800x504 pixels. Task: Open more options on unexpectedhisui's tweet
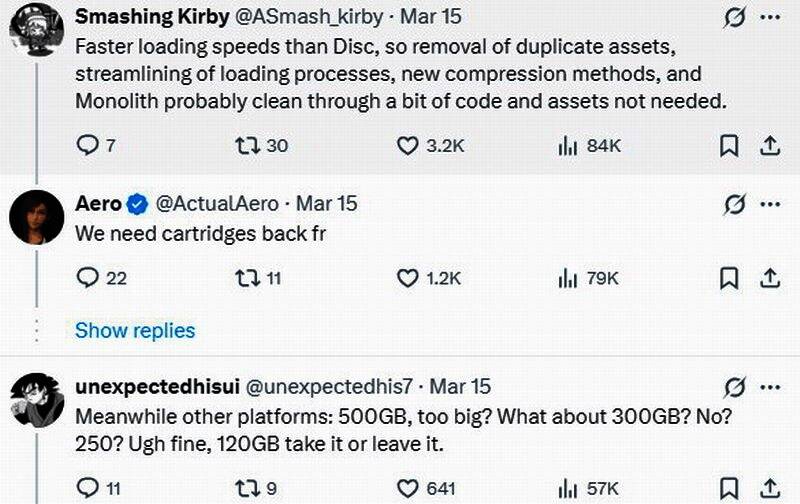point(770,385)
